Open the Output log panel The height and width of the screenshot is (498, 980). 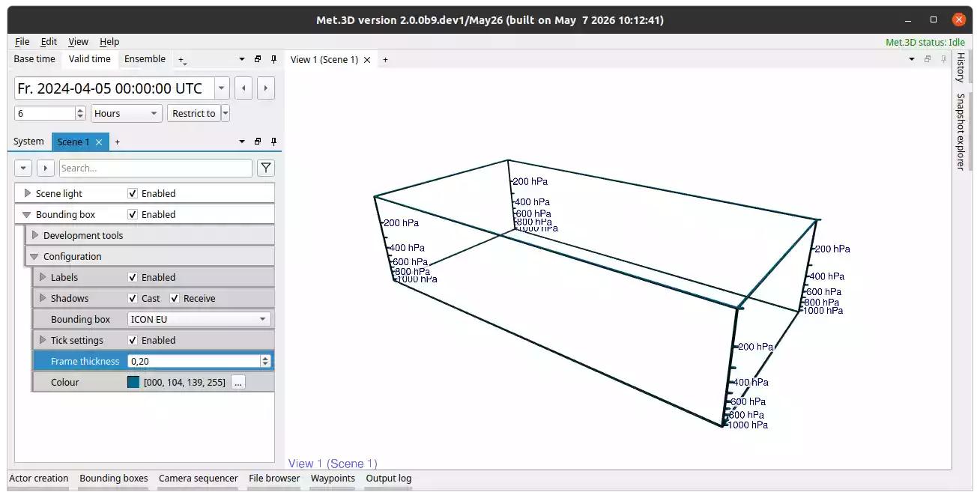[x=389, y=479]
